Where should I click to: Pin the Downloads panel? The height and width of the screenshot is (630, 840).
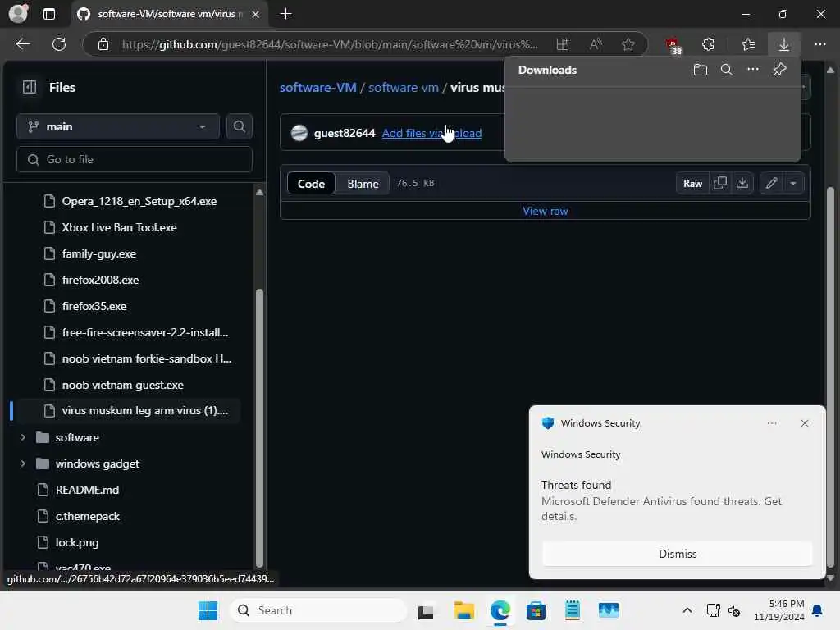(779, 70)
